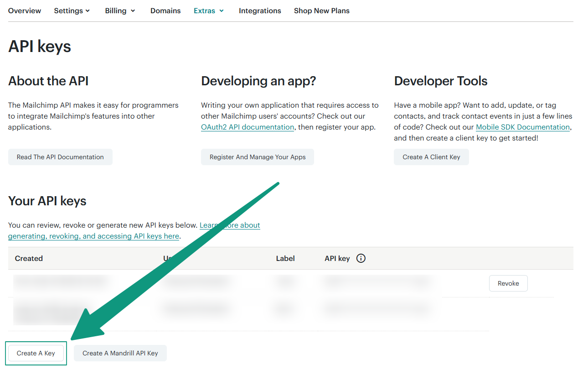Switch to the Integrations tab

pyautogui.click(x=260, y=10)
